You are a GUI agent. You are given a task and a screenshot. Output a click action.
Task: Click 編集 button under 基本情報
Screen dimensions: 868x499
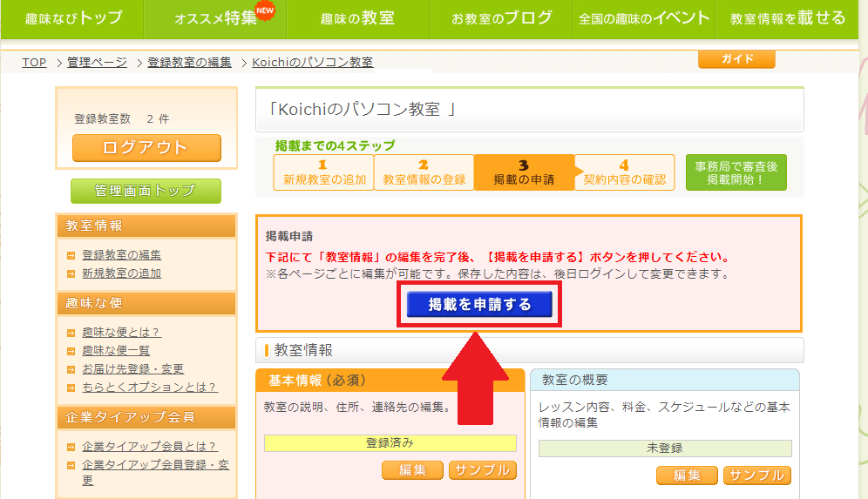pos(412,470)
